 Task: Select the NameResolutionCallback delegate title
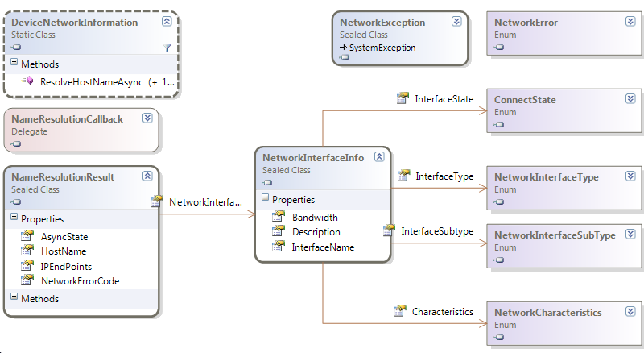coord(68,119)
